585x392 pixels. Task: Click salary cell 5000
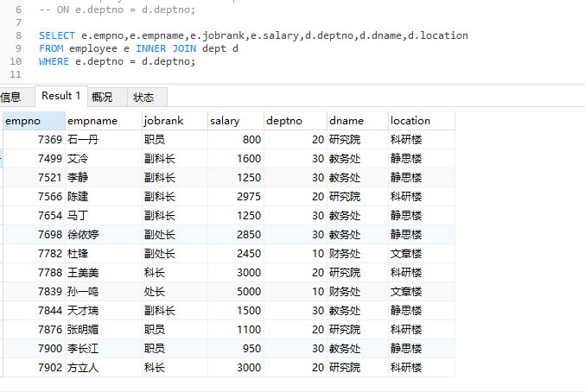point(236,292)
